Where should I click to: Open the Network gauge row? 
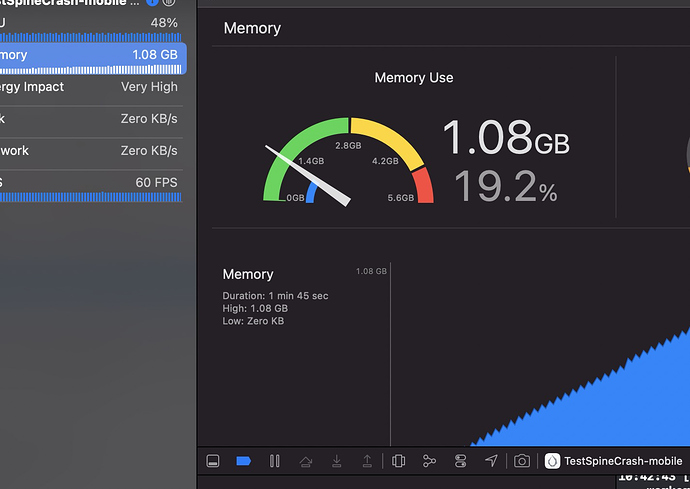pyautogui.click(x=91, y=151)
